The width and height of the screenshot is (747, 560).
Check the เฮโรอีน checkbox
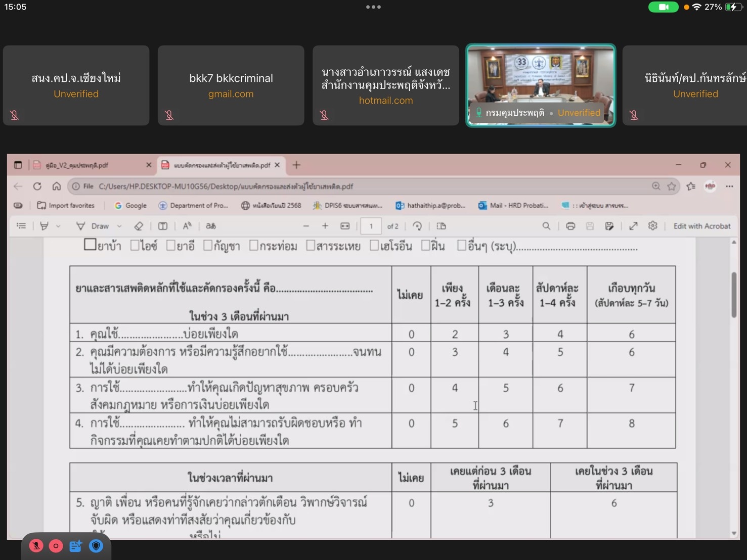click(x=374, y=246)
